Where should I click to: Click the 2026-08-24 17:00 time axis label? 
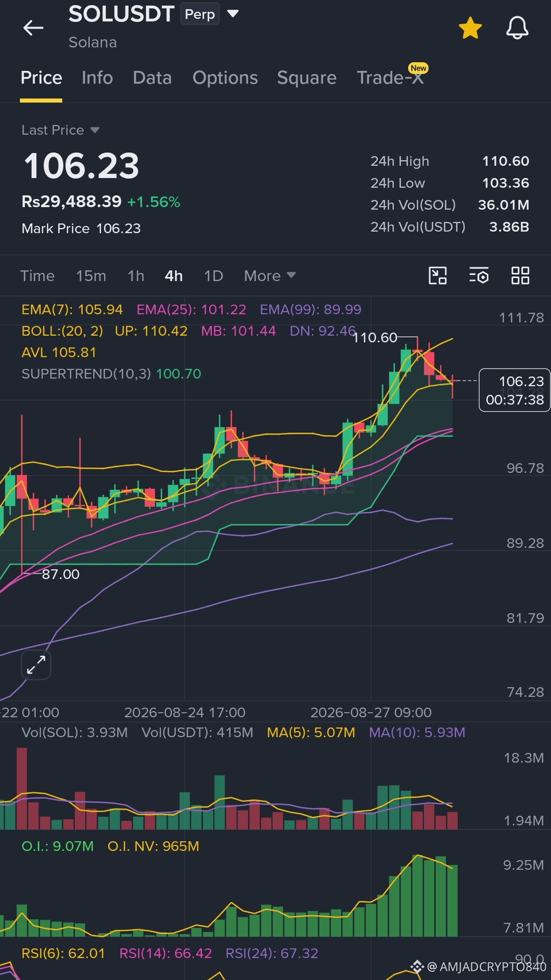tap(185, 713)
